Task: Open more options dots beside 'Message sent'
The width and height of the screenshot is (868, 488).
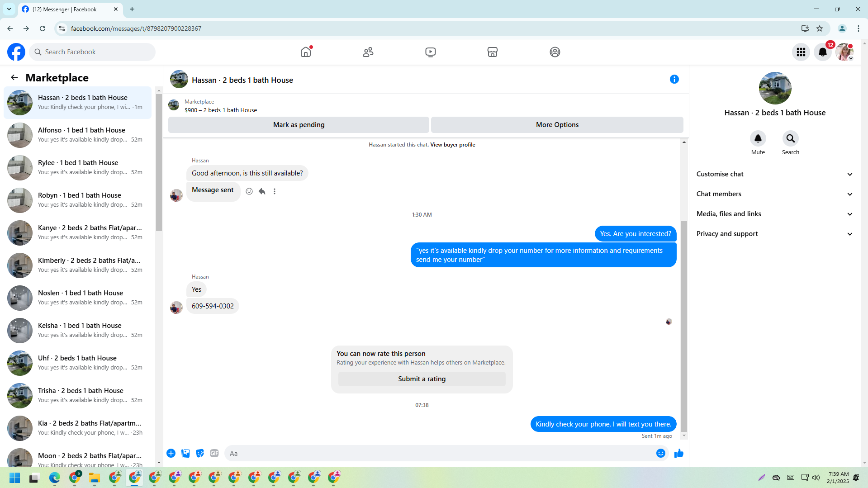Action: pos(275,191)
